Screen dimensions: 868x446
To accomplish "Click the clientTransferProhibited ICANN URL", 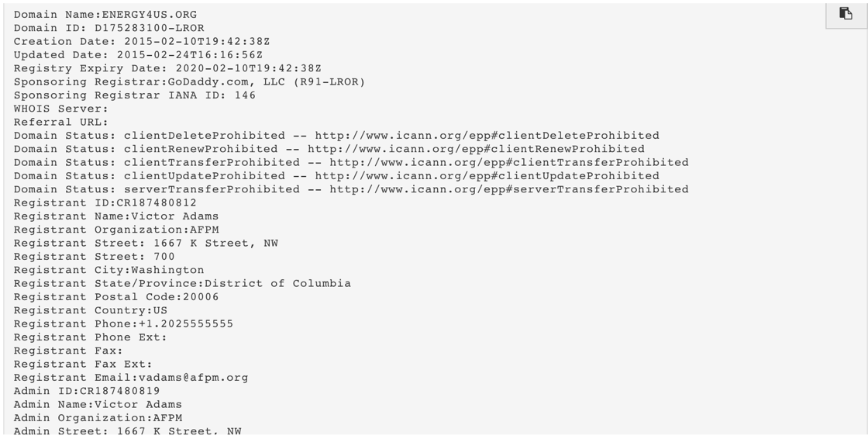I will 509,162.
